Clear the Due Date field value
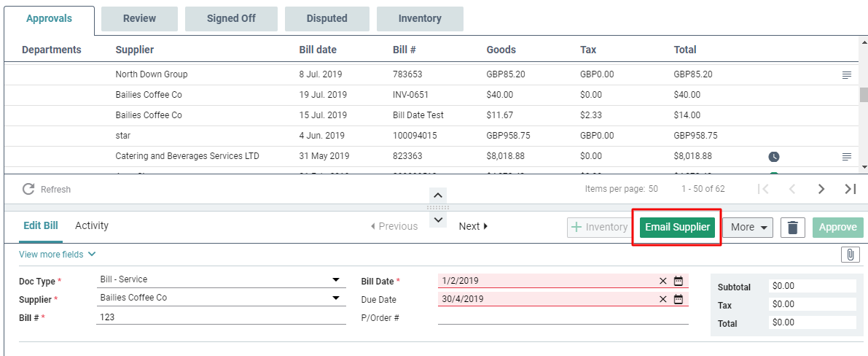The width and height of the screenshot is (868, 356). click(663, 298)
